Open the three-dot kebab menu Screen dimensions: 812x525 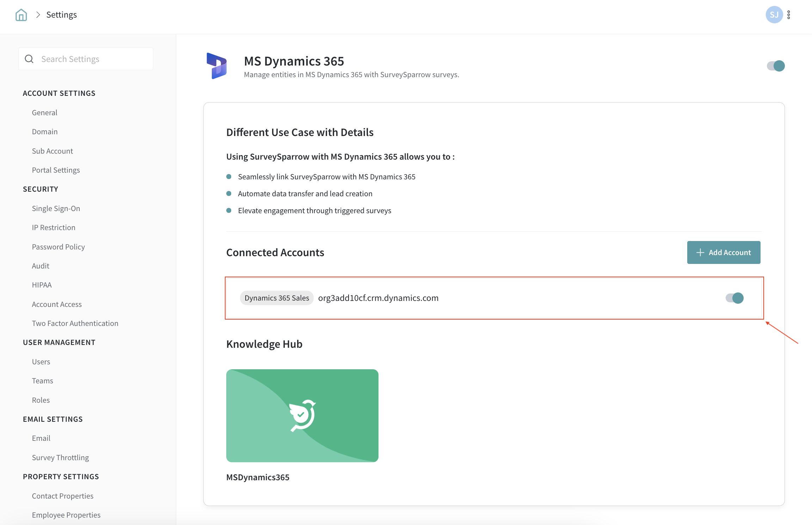[x=789, y=15]
